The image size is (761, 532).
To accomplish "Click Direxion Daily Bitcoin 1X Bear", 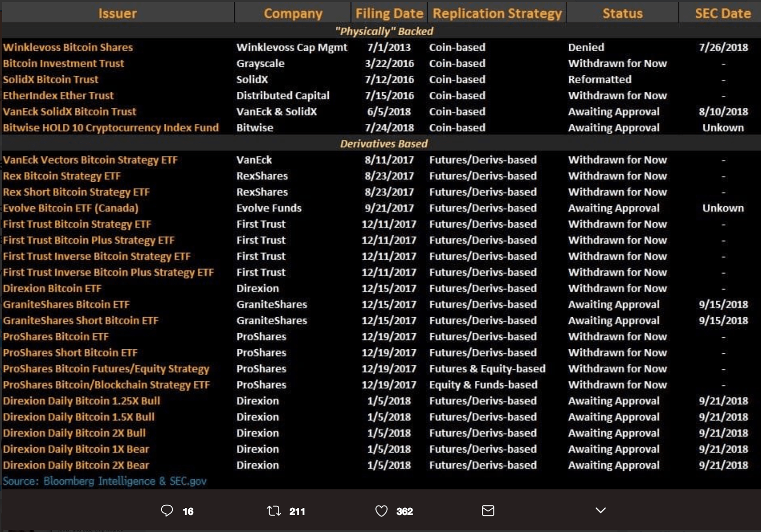I will (x=76, y=449).
